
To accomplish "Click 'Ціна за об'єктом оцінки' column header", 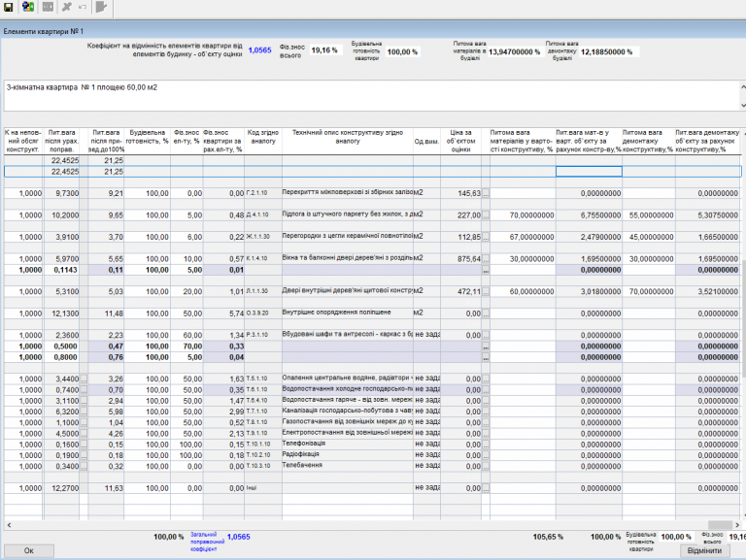I will (x=461, y=140).
